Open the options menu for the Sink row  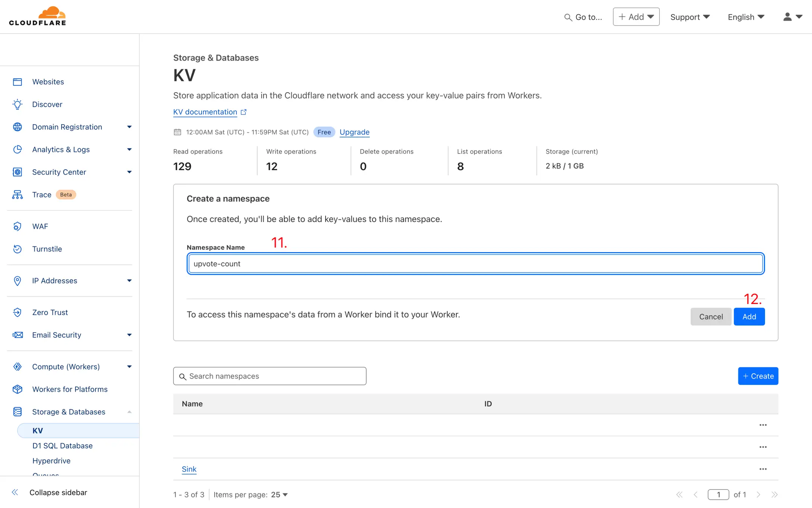pyautogui.click(x=763, y=469)
